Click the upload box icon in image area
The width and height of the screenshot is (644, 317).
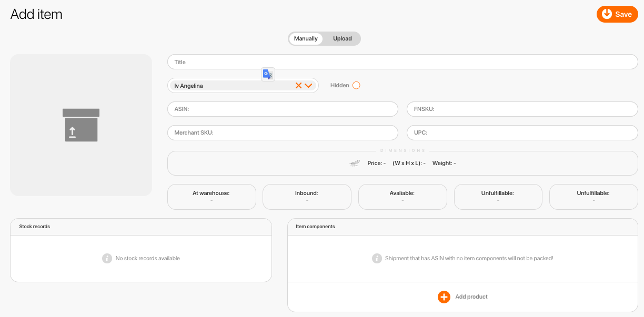(81, 125)
